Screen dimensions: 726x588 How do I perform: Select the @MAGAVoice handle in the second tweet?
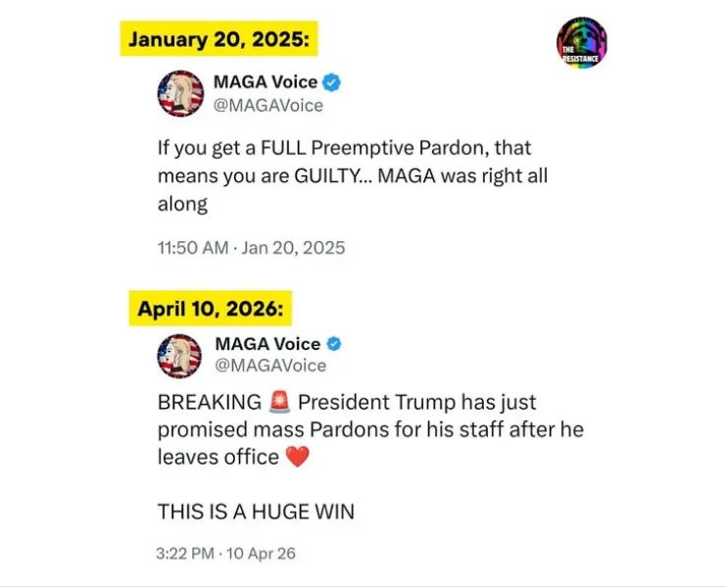(269, 366)
